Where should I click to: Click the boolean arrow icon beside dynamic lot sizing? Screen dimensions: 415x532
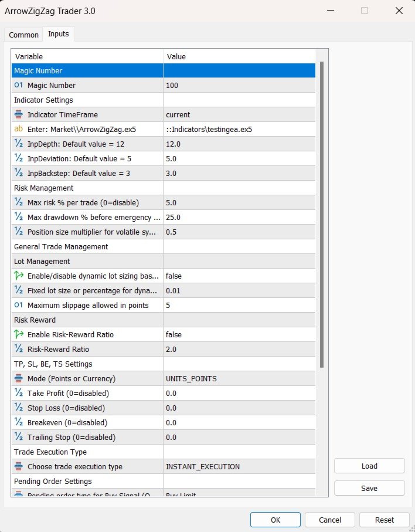click(x=18, y=276)
